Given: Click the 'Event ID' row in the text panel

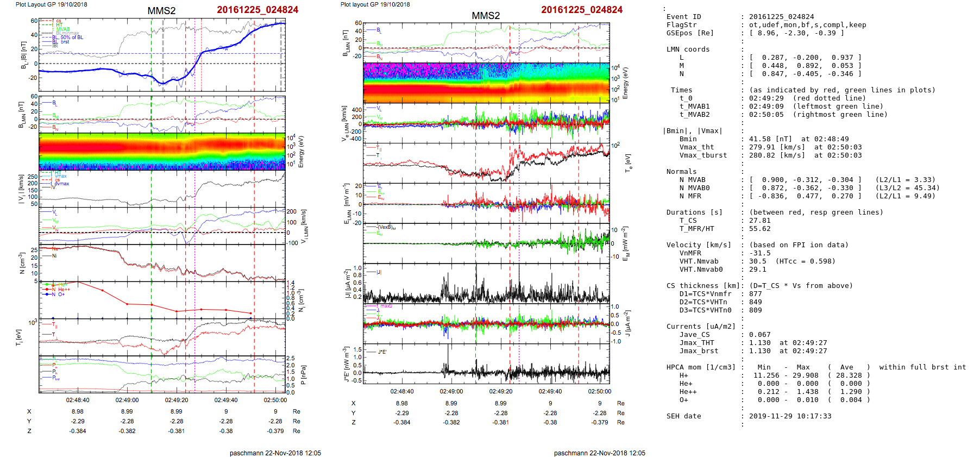Looking at the screenshot, I should [x=683, y=17].
